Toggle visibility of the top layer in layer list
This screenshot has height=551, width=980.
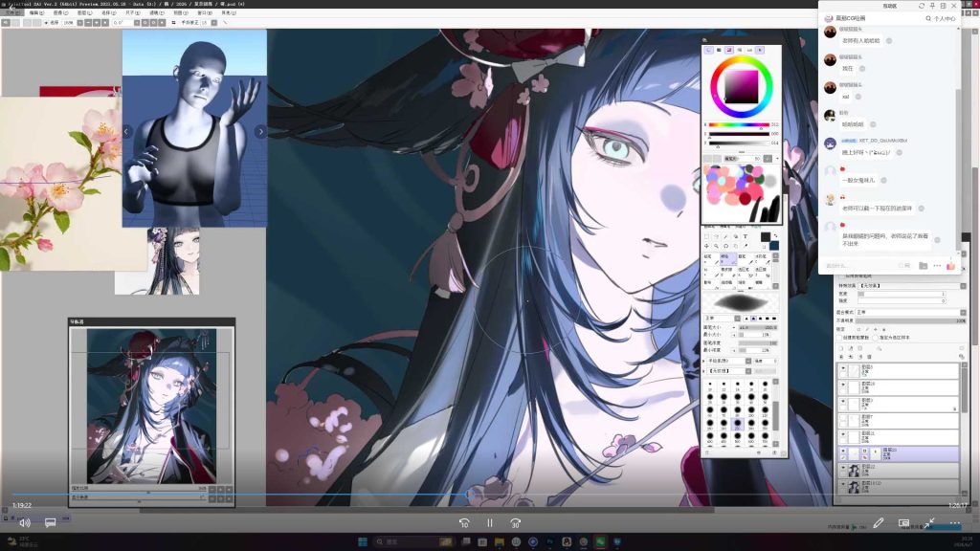click(843, 370)
